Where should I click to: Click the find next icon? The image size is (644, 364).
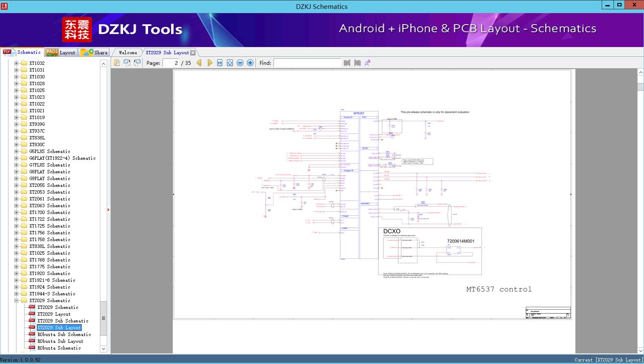(x=357, y=63)
